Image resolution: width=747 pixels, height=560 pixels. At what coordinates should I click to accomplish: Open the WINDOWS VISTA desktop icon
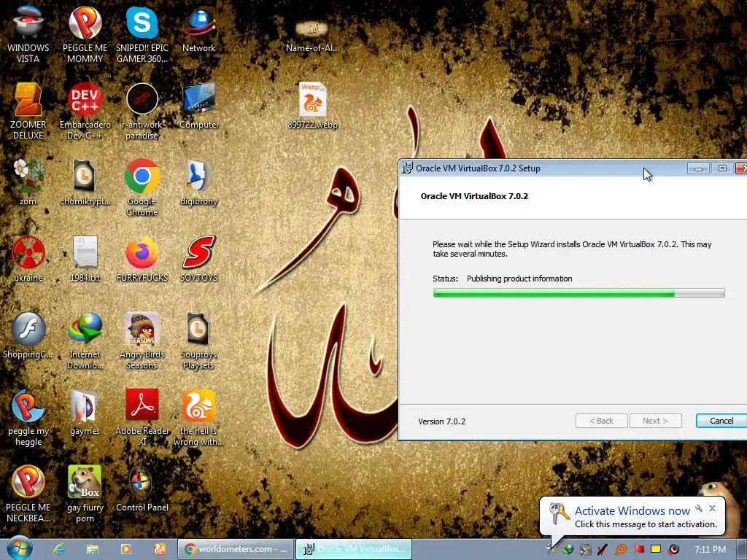[28, 34]
